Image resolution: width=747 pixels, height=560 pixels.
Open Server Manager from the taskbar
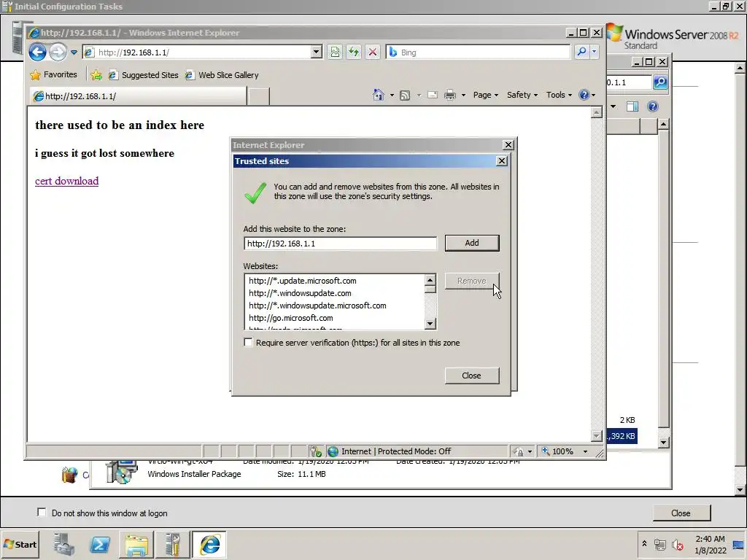point(63,544)
